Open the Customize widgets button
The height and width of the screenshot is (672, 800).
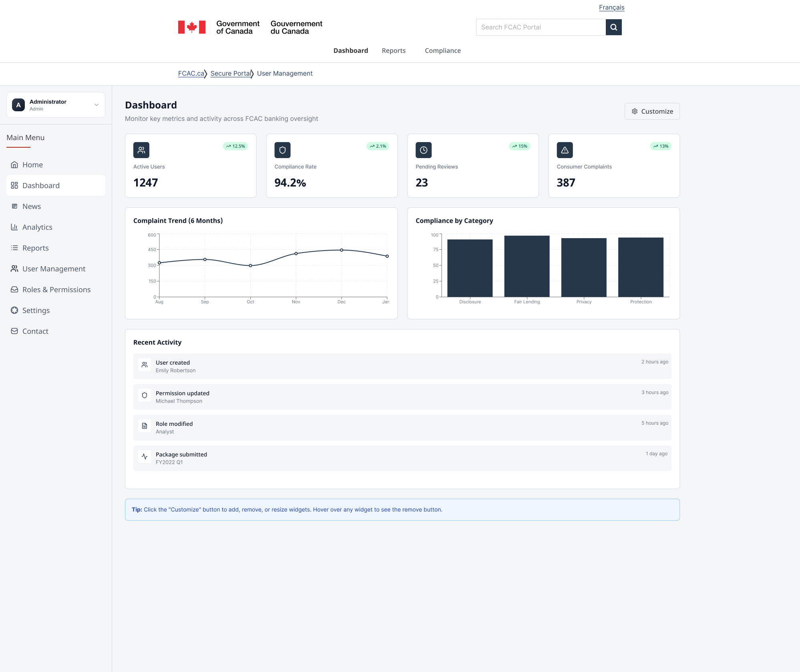click(x=652, y=111)
